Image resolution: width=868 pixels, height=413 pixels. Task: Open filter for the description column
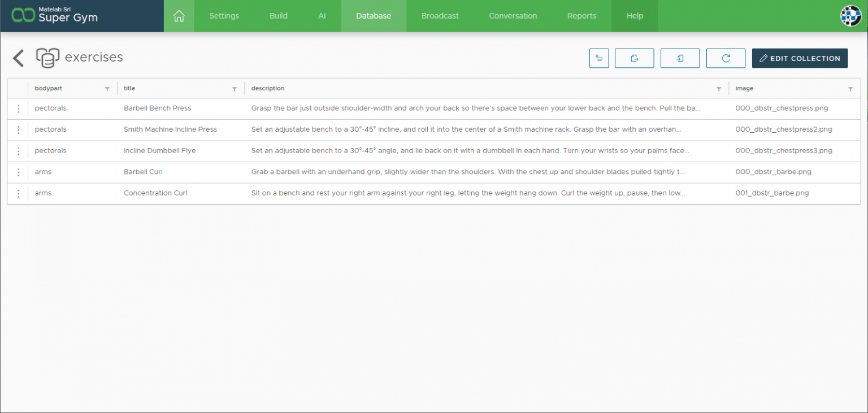[719, 89]
